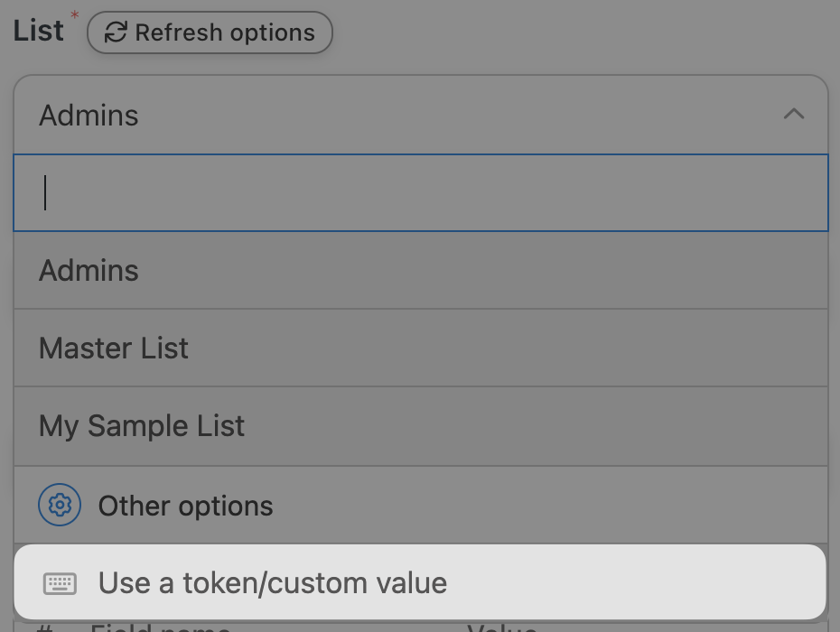840x632 pixels.
Task: Focus the dropdown search input field
Action: click(420, 193)
